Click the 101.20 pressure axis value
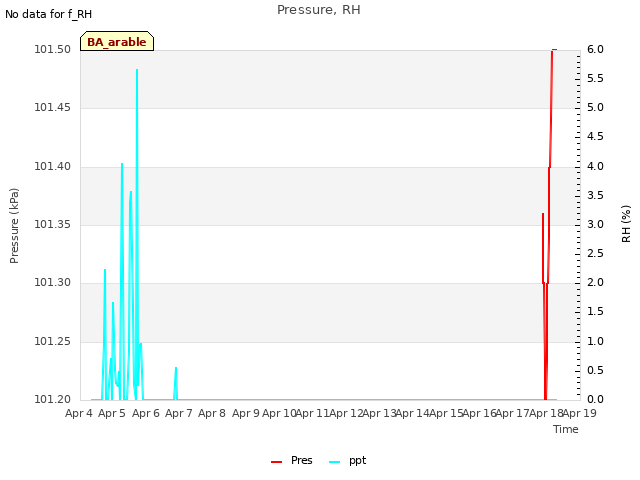The image size is (640, 480). pyautogui.click(x=53, y=399)
